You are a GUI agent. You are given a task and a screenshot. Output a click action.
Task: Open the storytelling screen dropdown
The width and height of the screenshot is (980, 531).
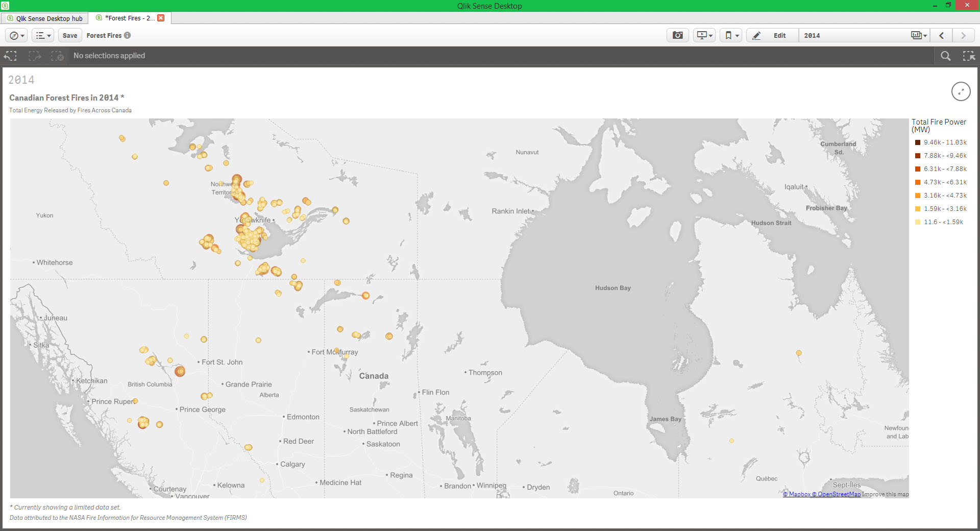click(x=704, y=35)
